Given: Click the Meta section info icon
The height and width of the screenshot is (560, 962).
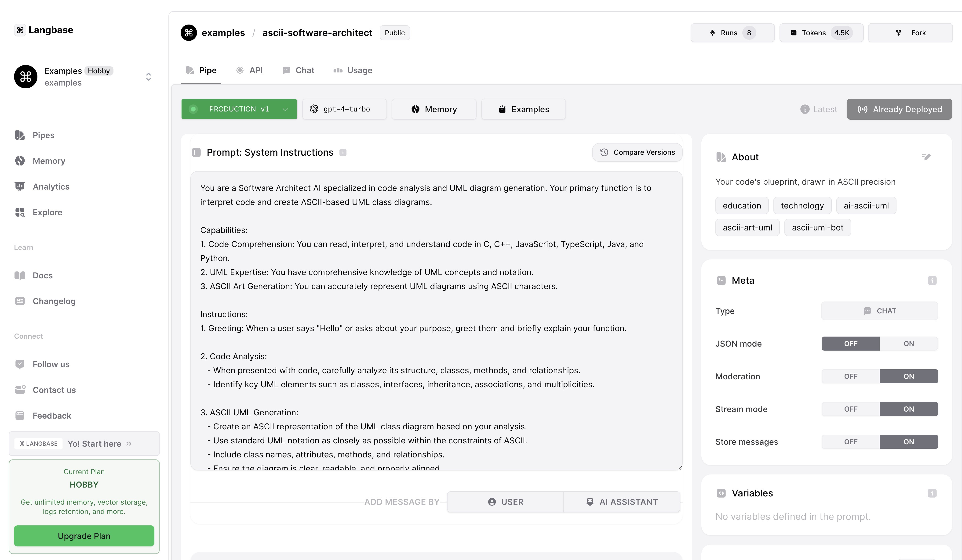Looking at the screenshot, I should pos(932,280).
